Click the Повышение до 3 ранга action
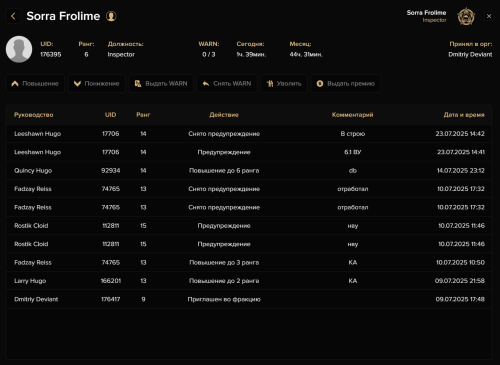This screenshot has width=500, height=365. (x=224, y=262)
